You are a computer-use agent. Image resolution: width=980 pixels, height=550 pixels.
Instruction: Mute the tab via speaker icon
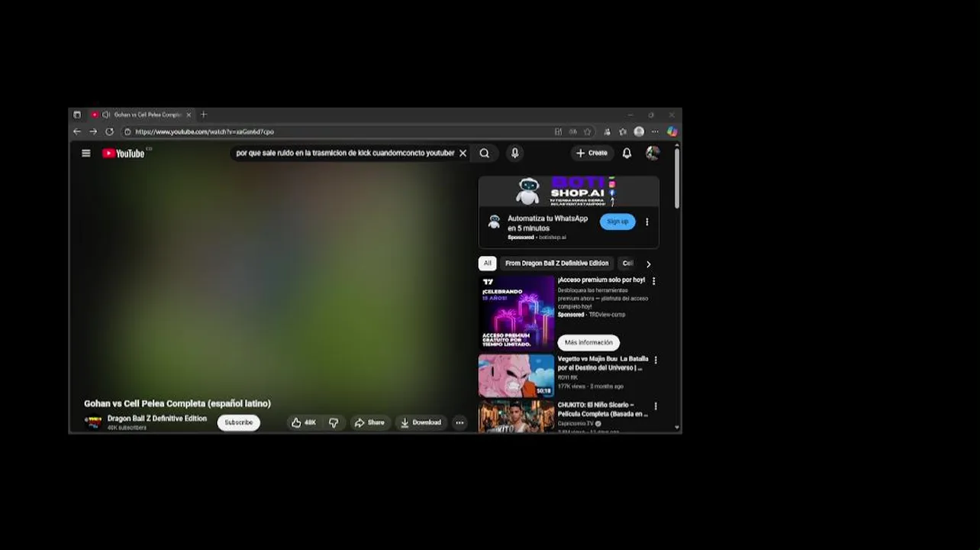click(106, 115)
